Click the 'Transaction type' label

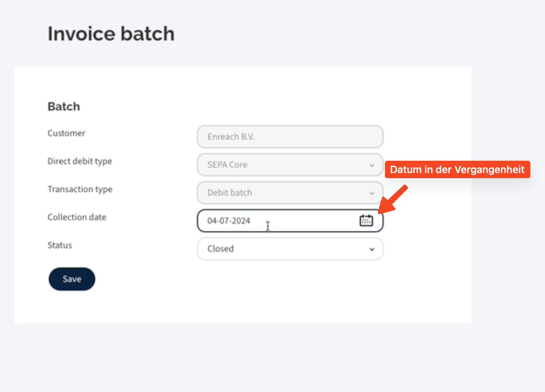[80, 189]
